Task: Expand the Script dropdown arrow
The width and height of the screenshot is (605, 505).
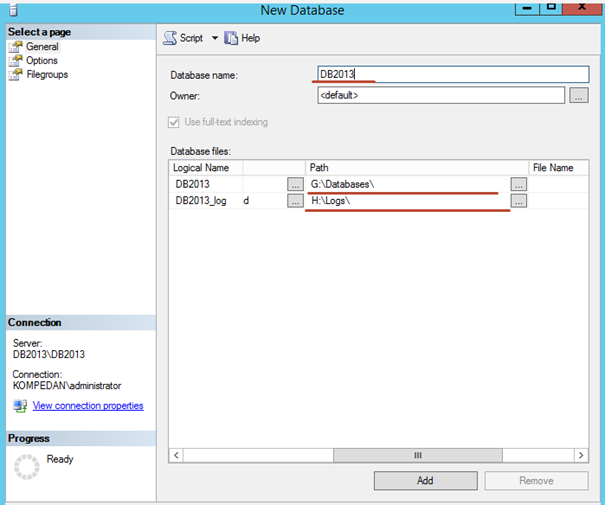Action: [214, 38]
